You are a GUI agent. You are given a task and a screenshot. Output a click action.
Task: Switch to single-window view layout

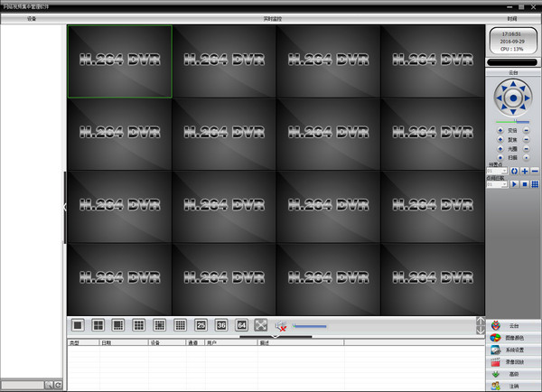[78, 325]
